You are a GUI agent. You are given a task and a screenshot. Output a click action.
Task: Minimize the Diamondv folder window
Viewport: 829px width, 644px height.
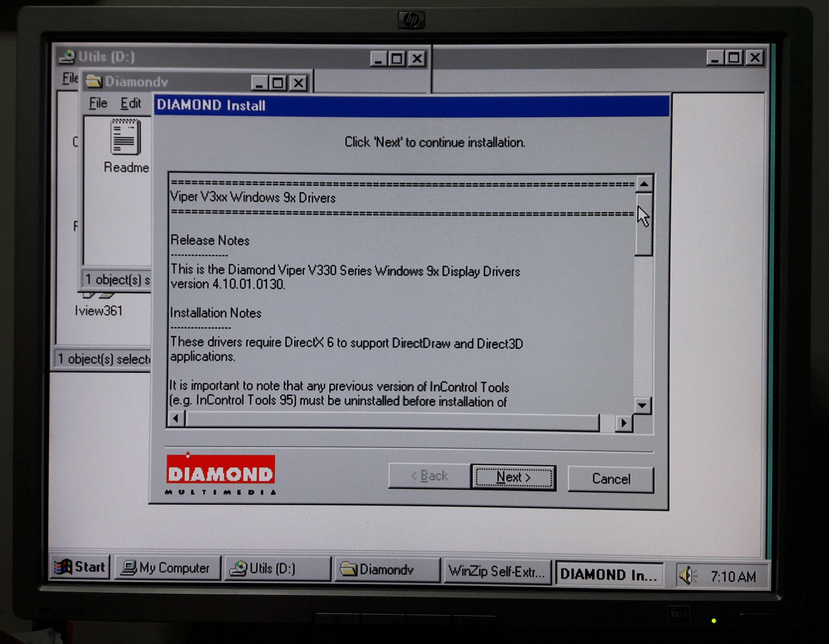[260, 83]
